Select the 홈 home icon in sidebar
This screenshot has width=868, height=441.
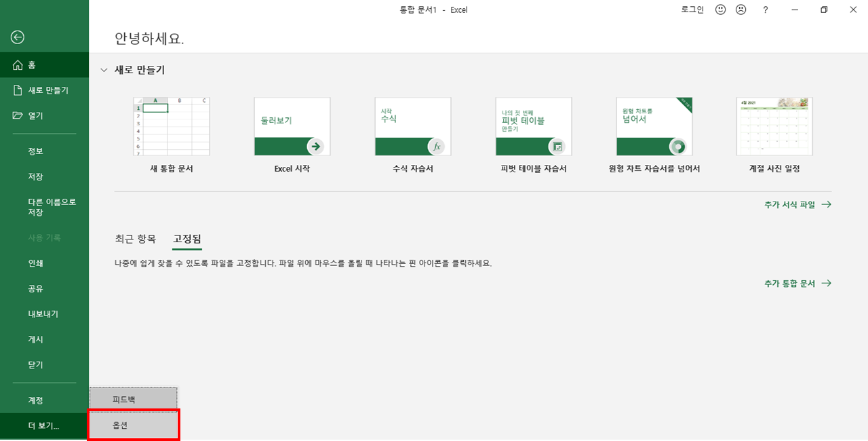point(18,65)
